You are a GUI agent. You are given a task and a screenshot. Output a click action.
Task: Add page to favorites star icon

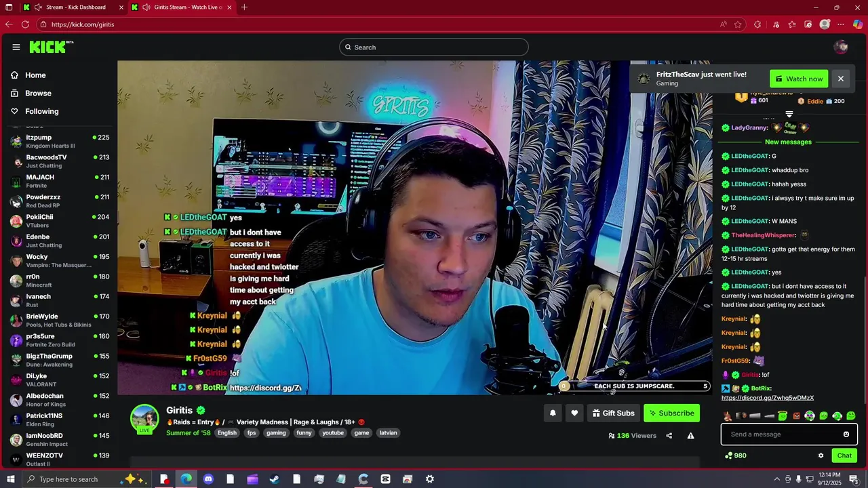[738, 24]
